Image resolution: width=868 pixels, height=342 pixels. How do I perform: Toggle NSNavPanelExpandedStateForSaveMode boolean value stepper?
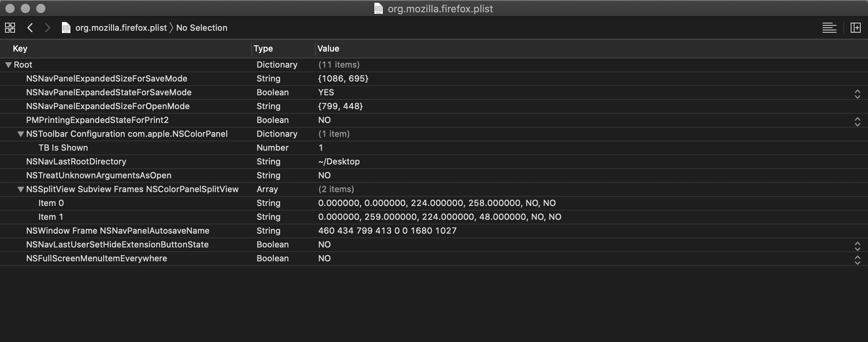pyautogui.click(x=857, y=94)
